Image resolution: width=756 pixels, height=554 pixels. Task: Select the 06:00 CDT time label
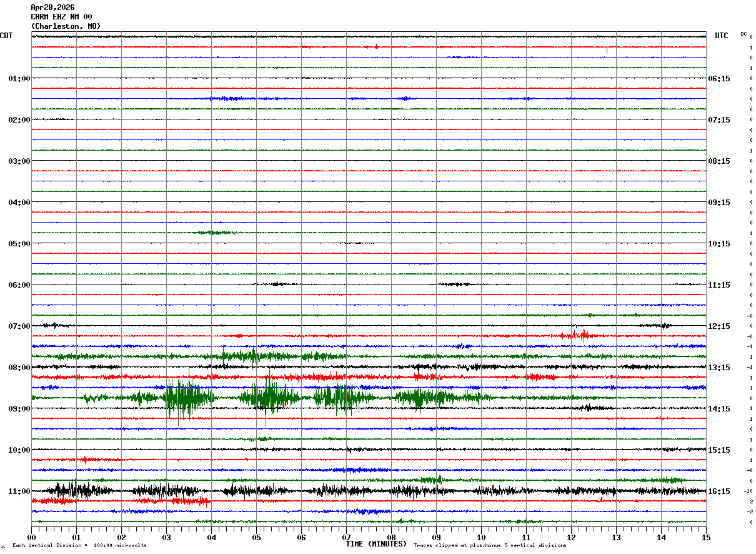[19, 285]
